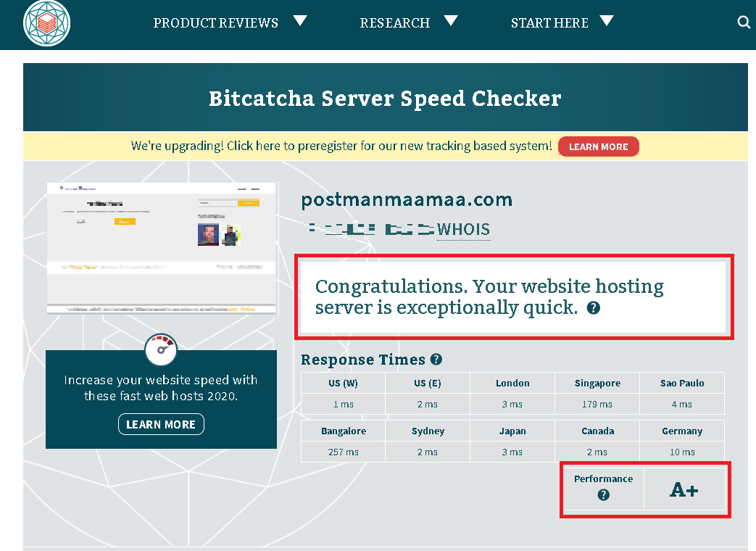The height and width of the screenshot is (551, 756).
Task: Open the RESEARCH menu
Action: [x=395, y=22]
